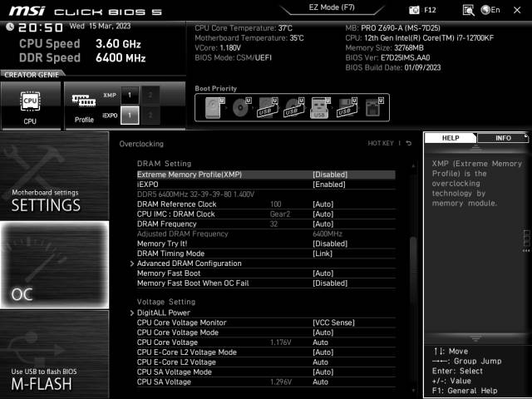Viewport: 532px width, 399px height.
Task: Change Memory Fast Boot Auto value
Action: [x=323, y=273]
